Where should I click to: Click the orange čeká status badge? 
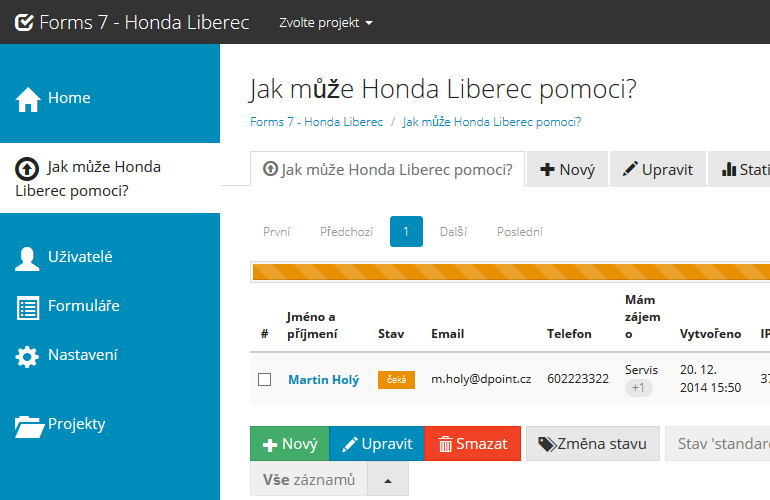tap(396, 380)
